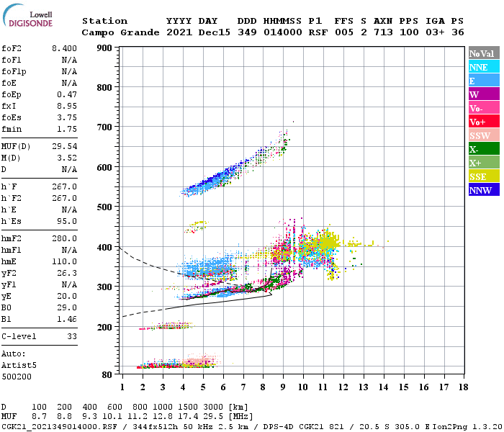
Task: Select the SSW legend swatch
Action: [484, 135]
